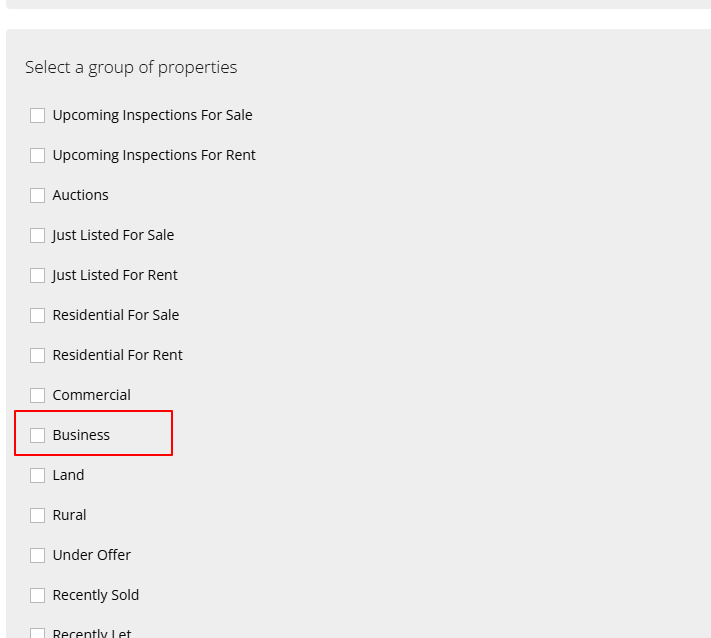Toggle the Just Listed For Rent checkbox
The image size is (711, 638).
coord(37,275)
